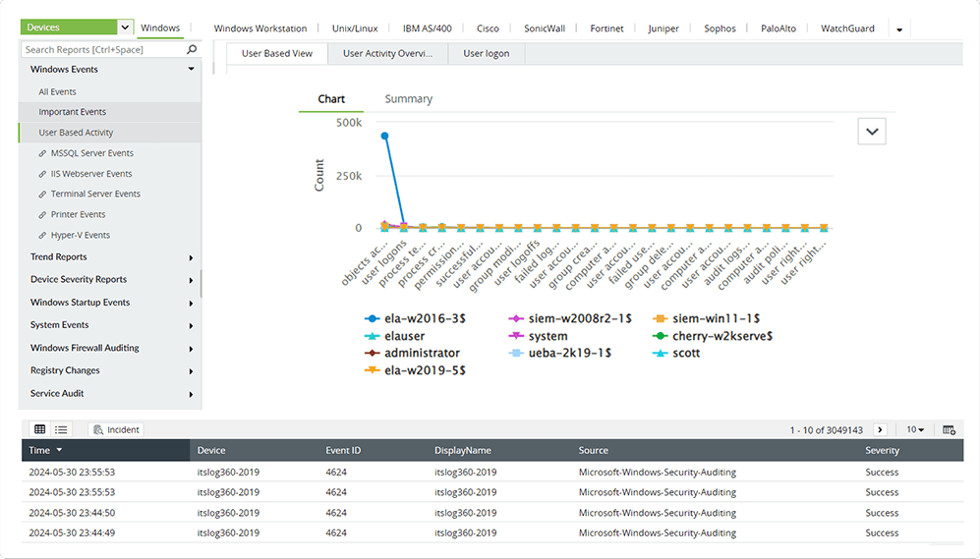This screenshot has height=559, width=980.
Task: Toggle administrator series in chart legend
Action: tap(422, 353)
